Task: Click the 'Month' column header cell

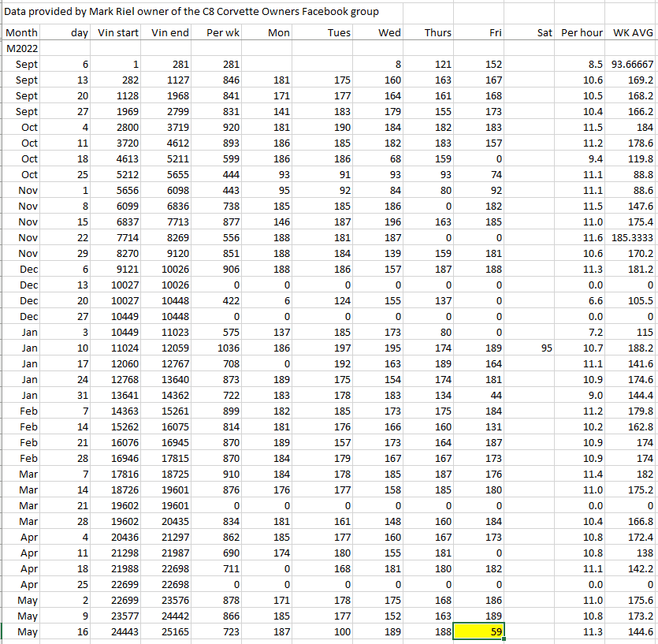Action: [22, 32]
